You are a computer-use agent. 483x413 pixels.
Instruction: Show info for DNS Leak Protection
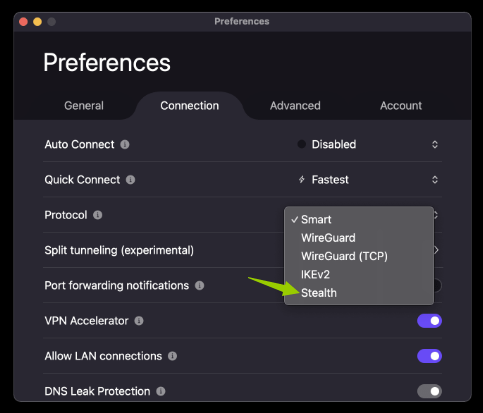(x=161, y=391)
